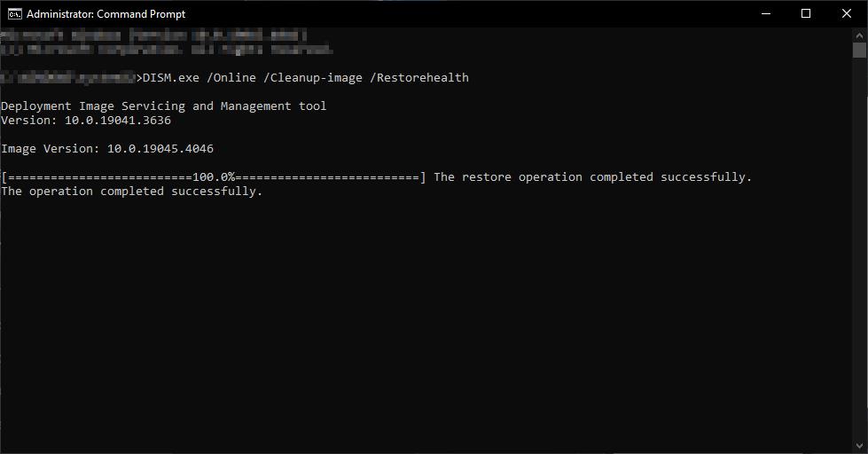Click the vertical scrollbar thumb
Viewport: 868px width, 454px height.
click(859, 51)
